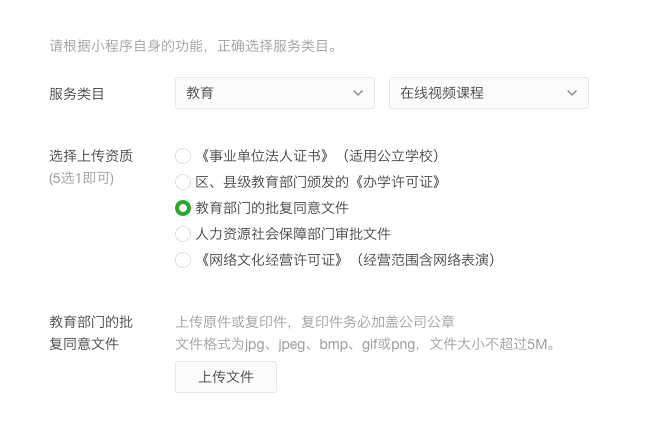Click the 选择上传资质 field label
The width and height of the screenshot is (670, 432).
click(91, 156)
